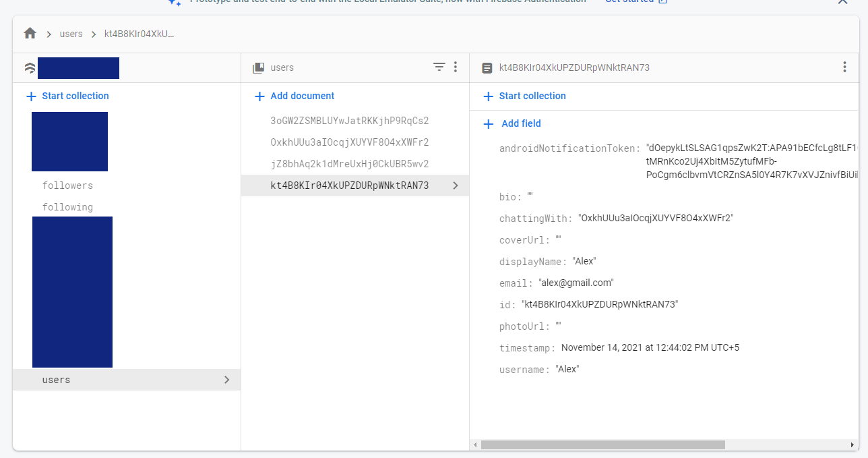Viewport: 868px width, 458px height.
Task: Click timestamp value November 14, 2021
Action: (x=650, y=348)
